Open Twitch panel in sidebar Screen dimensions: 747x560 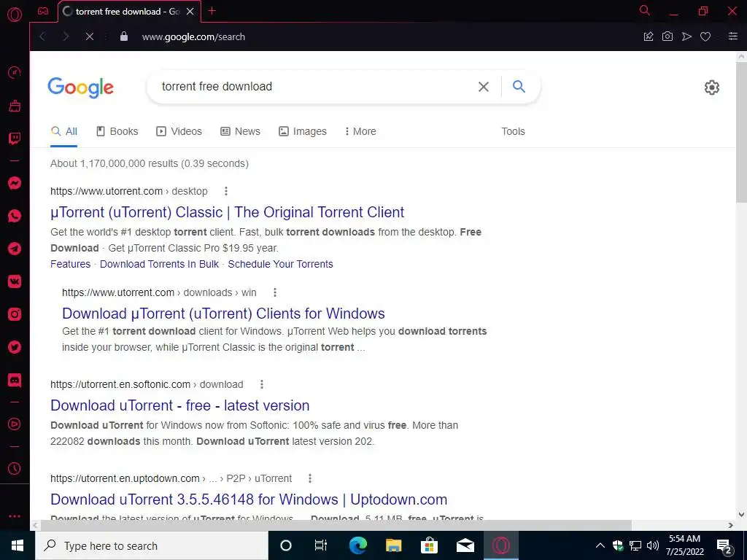pos(15,139)
